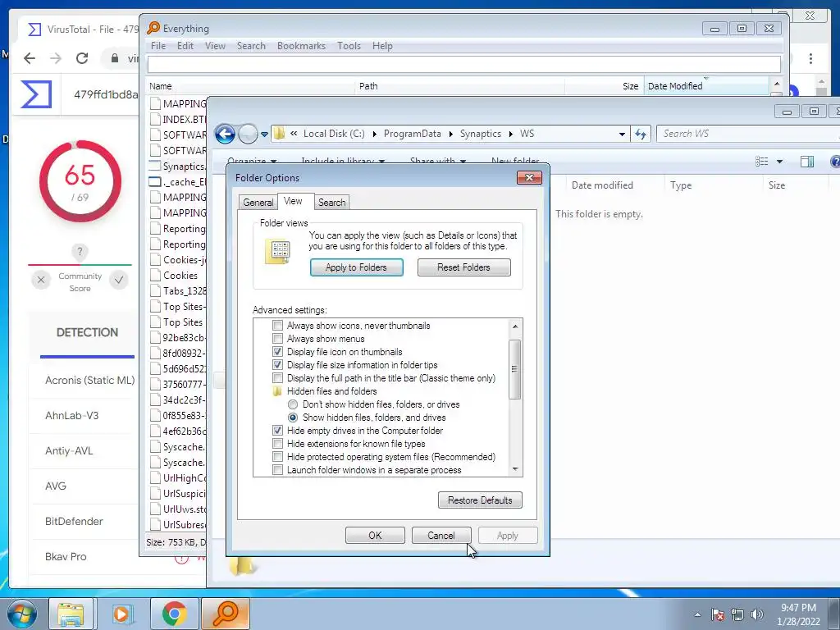Open the Everything Tools menu

(x=349, y=46)
